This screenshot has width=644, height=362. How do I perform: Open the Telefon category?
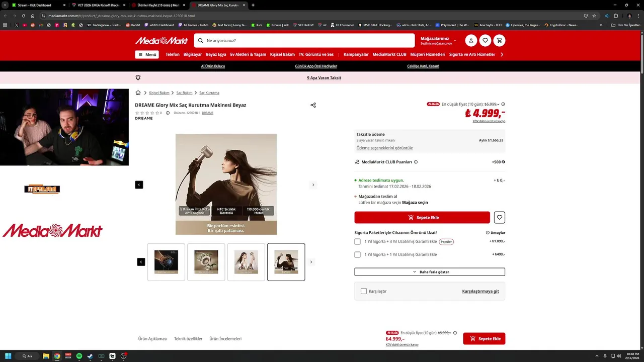(173, 54)
